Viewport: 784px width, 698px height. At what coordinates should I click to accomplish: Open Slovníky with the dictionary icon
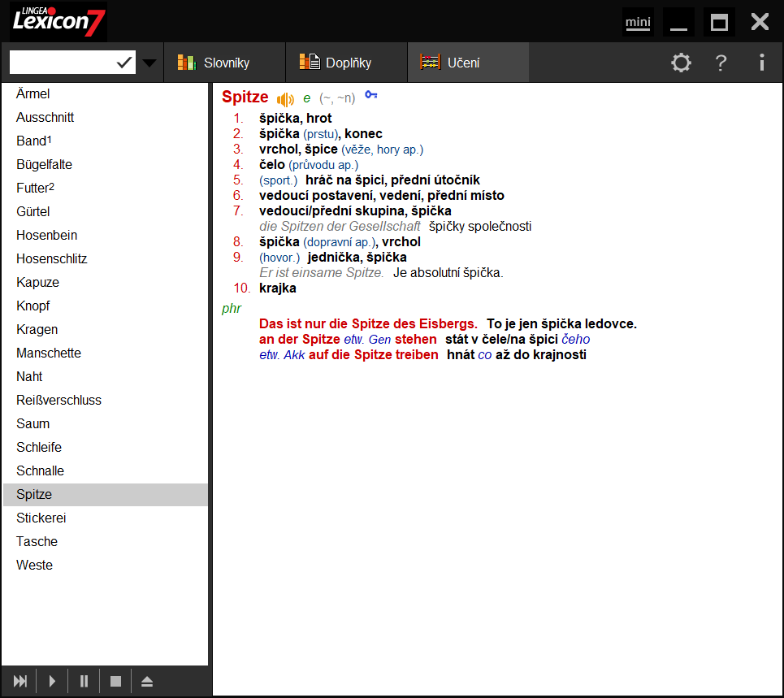pyautogui.click(x=188, y=61)
